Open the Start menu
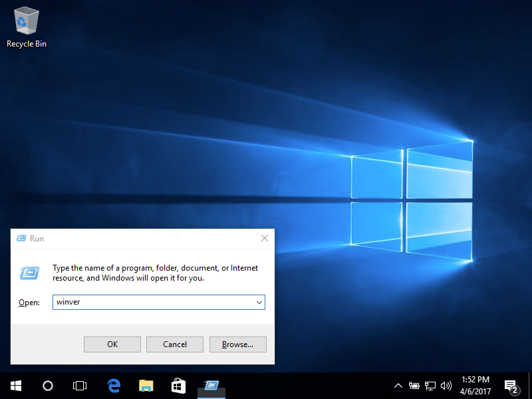This screenshot has width=532, height=399. [15, 386]
